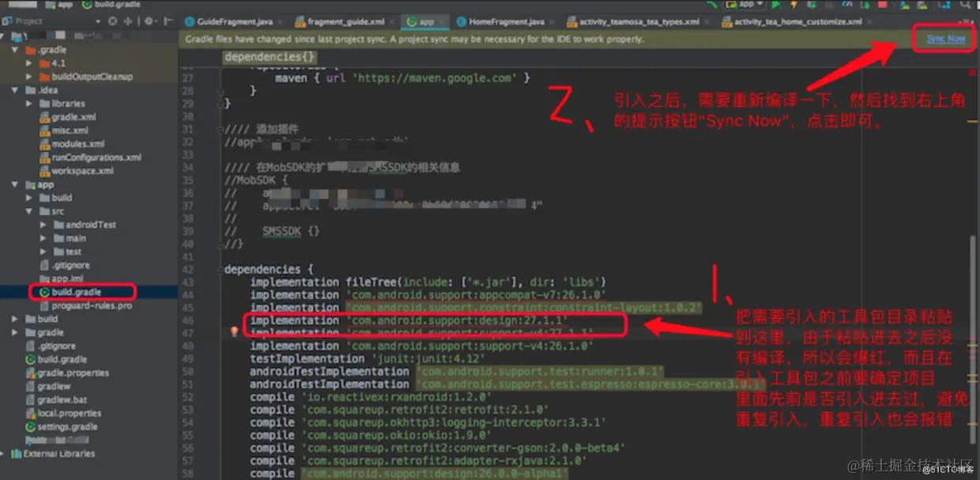This screenshot has height=480, width=980.
Task: Select gradle.xml in the project tree
Action: (70, 117)
